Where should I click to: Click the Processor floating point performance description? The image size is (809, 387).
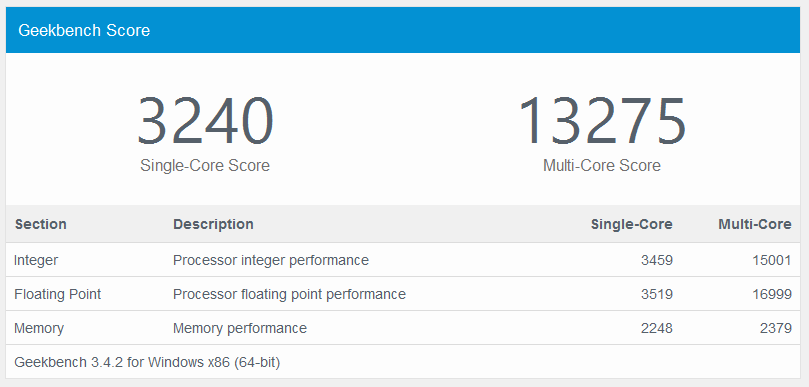coord(289,294)
